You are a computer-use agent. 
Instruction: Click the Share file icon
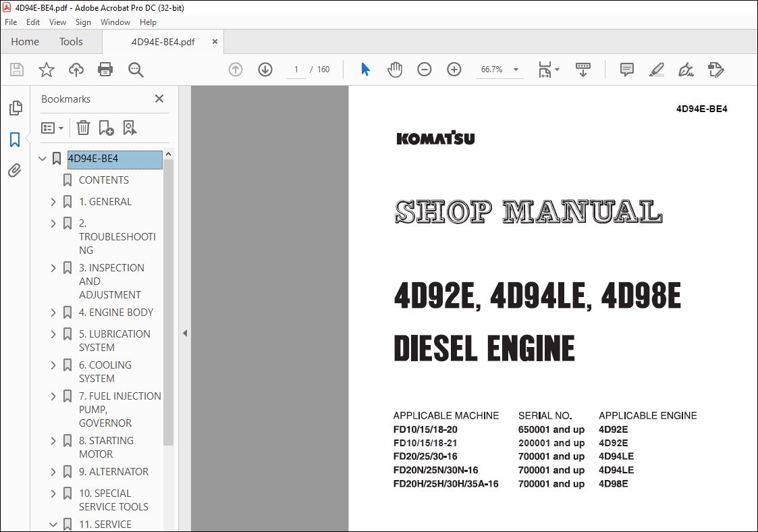pyautogui.click(x=716, y=70)
